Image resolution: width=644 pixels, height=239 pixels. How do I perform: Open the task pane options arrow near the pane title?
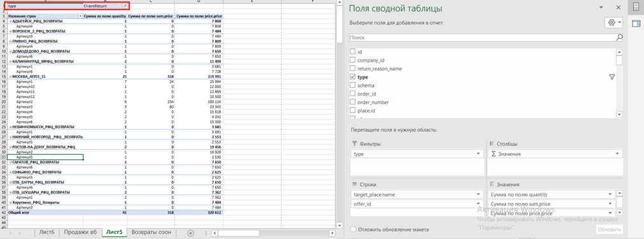coord(602,8)
